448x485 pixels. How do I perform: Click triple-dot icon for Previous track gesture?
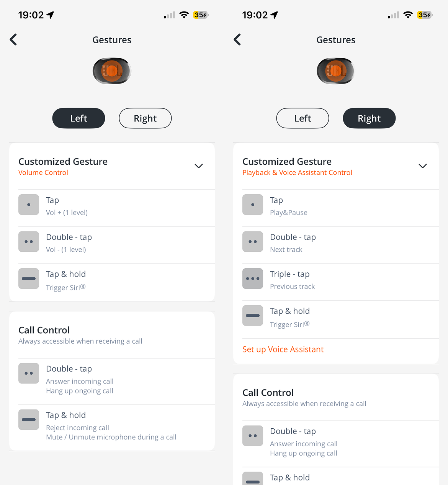tap(253, 279)
